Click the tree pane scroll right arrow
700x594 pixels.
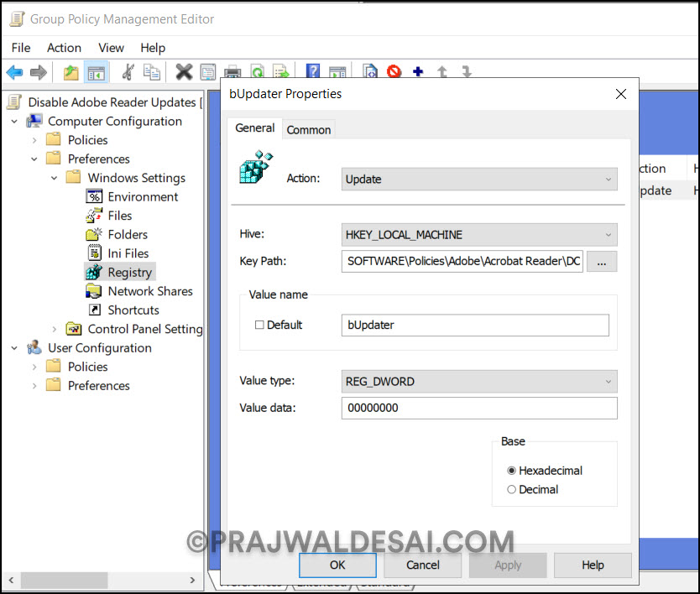[192, 581]
